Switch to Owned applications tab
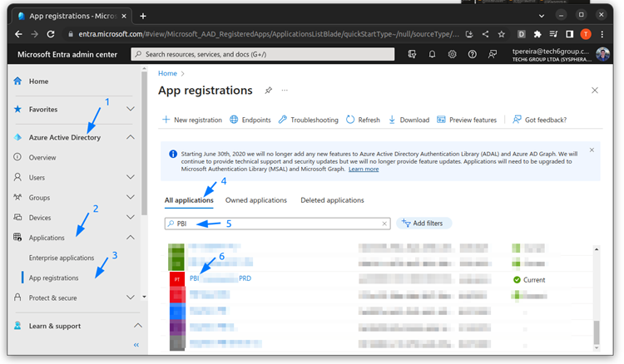This screenshot has height=364, width=624. point(256,200)
